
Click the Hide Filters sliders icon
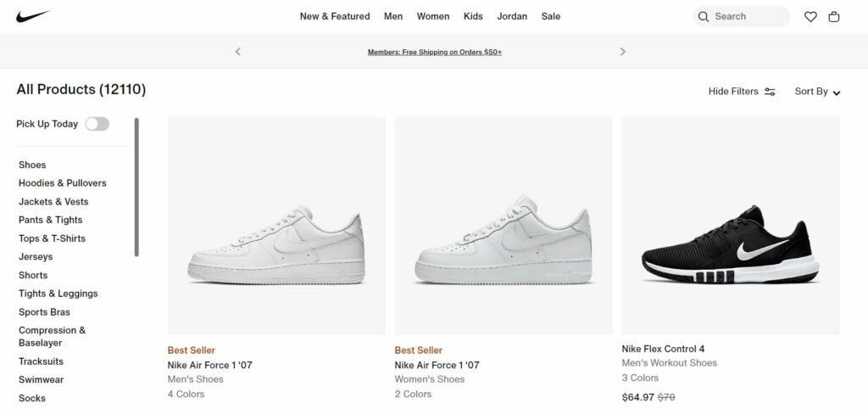coord(770,92)
